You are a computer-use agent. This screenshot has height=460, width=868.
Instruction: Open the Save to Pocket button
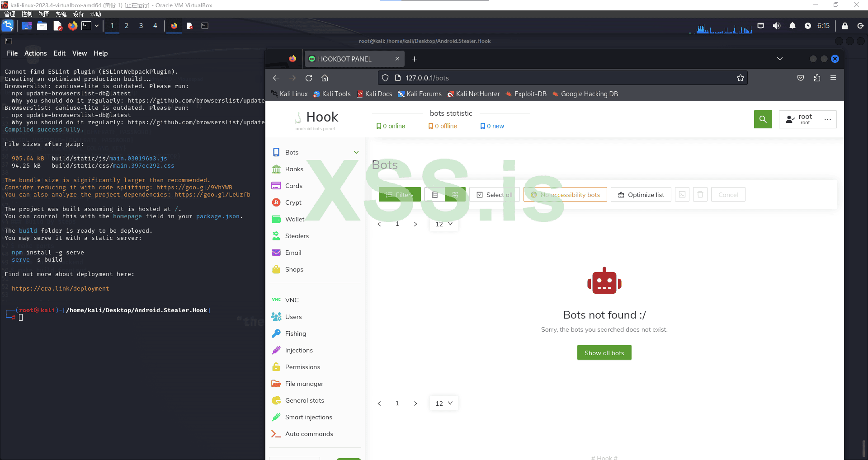801,78
